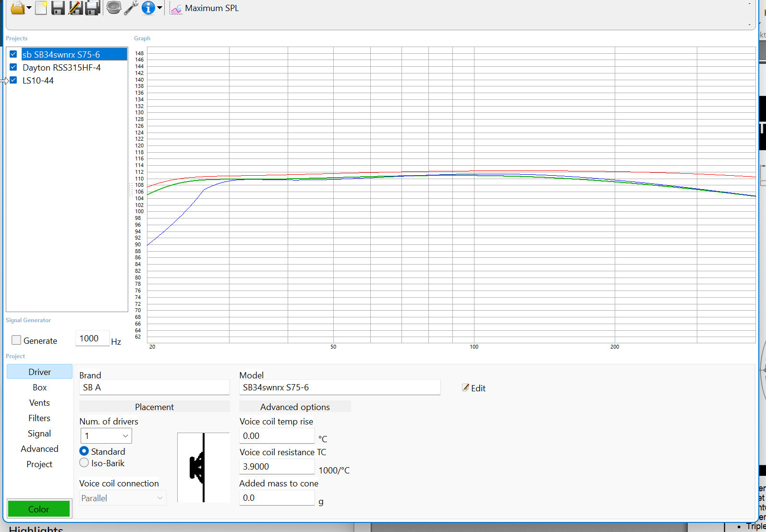Open options with the wrench icon
This screenshot has width=766, height=532.
131,8
